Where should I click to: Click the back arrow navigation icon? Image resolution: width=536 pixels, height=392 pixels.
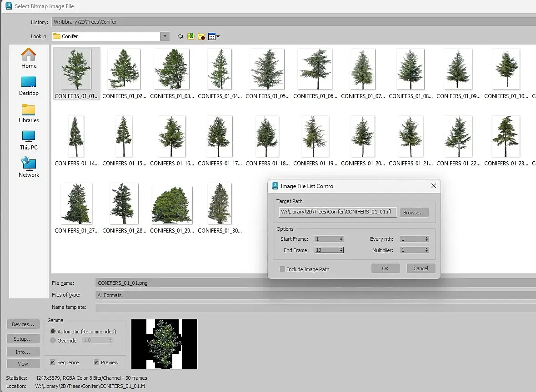pos(180,36)
